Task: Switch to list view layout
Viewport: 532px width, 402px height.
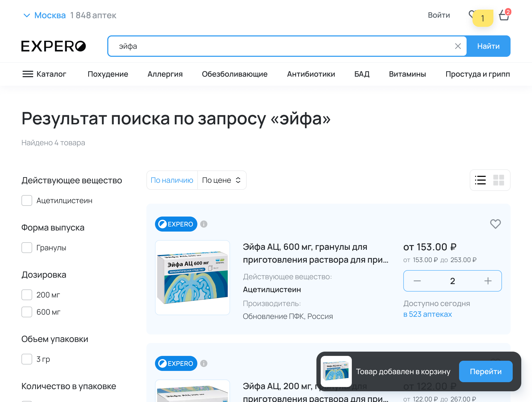Action: (x=480, y=180)
